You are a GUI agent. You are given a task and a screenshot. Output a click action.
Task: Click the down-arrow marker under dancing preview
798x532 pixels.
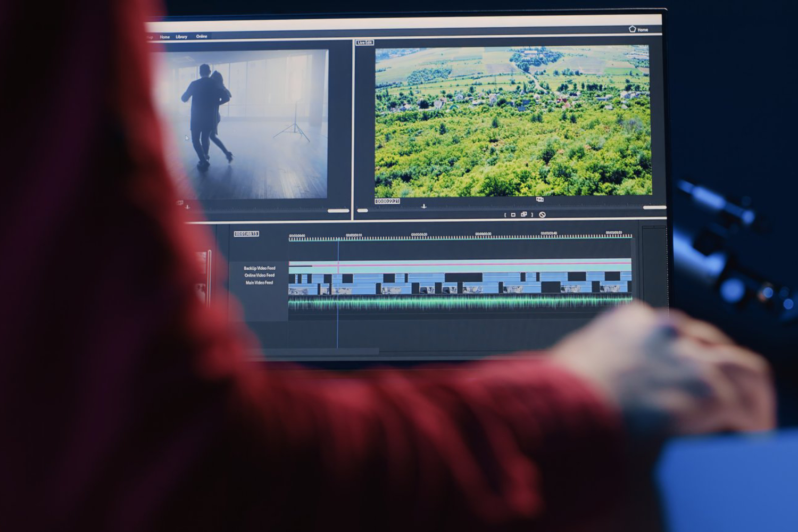[x=187, y=207]
